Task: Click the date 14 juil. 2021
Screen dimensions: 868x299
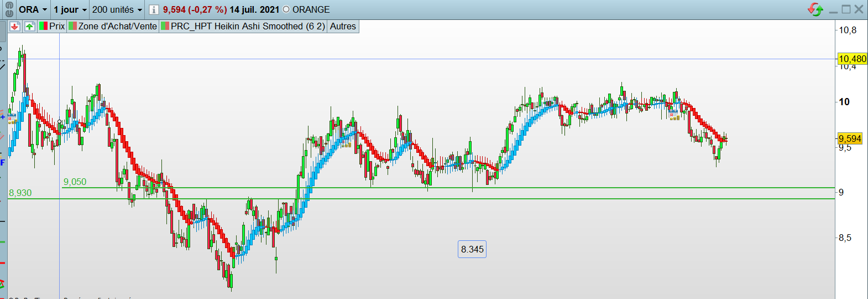Action: (254, 9)
